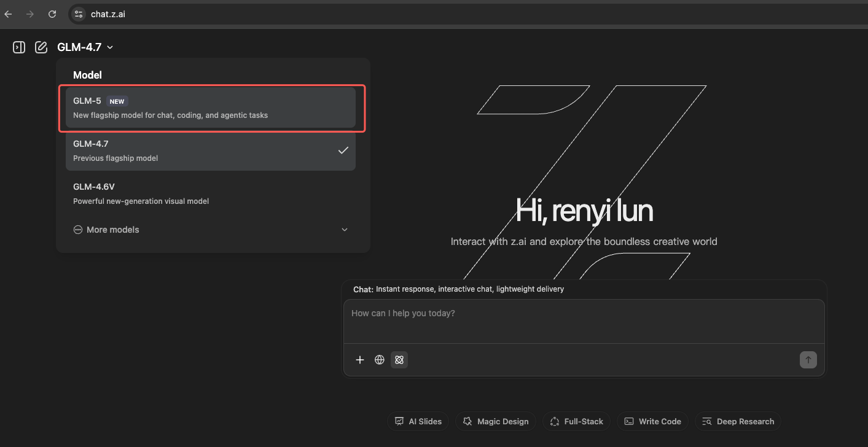Image resolution: width=868 pixels, height=447 pixels.
Task: Select the GLM-4.6V visual model
Action: [x=211, y=193]
